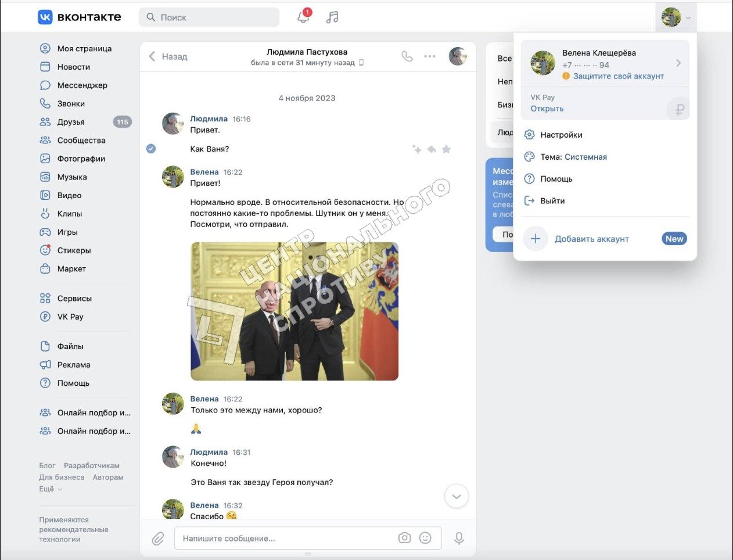Expand the 'Ещё' footer links
Screen dimensions: 733x560
pyautogui.click(x=51, y=489)
